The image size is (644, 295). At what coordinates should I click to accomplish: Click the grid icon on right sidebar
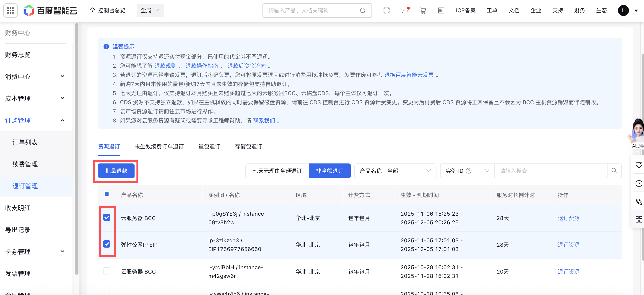639,219
